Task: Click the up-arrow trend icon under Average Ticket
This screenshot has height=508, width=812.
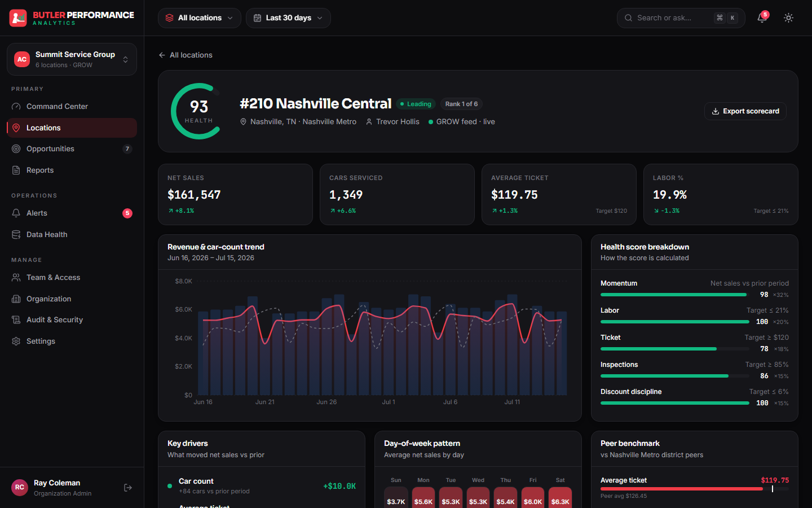Action: point(495,211)
